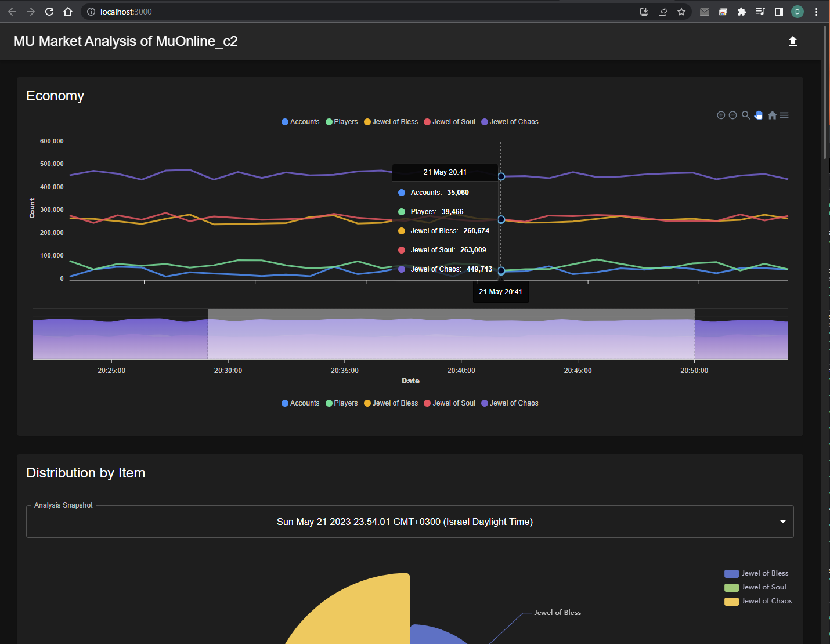830x644 pixels.
Task: Click the Economy heading
Action: [x=55, y=96]
